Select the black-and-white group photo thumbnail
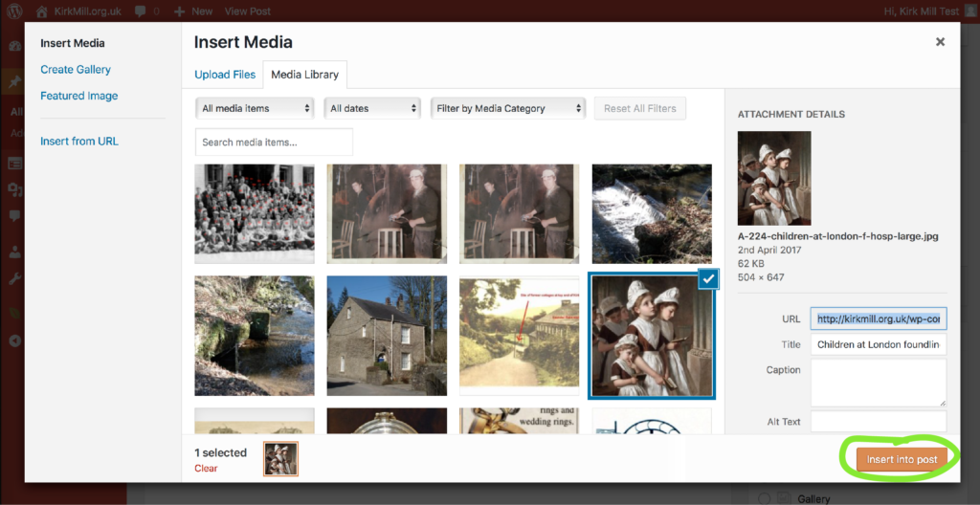Image resolution: width=980 pixels, height=505 pixels. click(255, 213)
